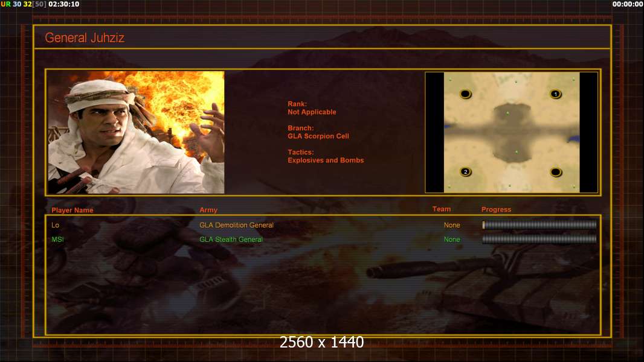Viewport: 644px width, 362px height.
Task: Click the UR 30 32 counter overlay
Action: 24,4
